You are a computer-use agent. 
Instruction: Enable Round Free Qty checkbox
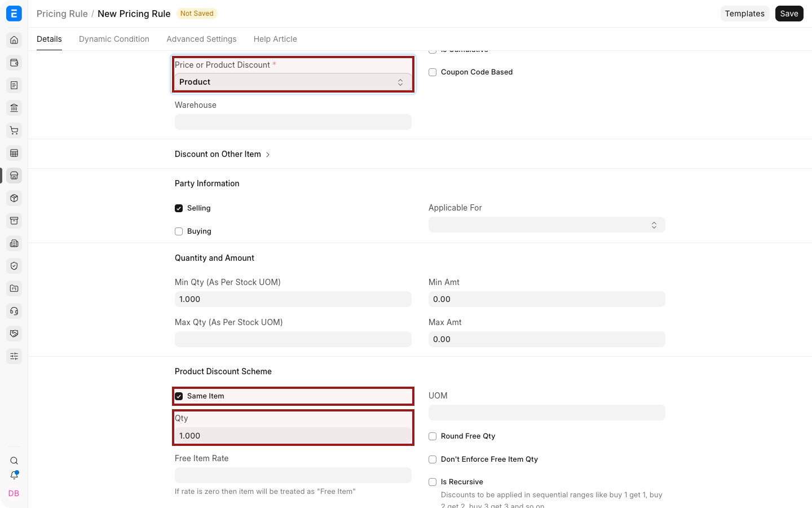433,436
